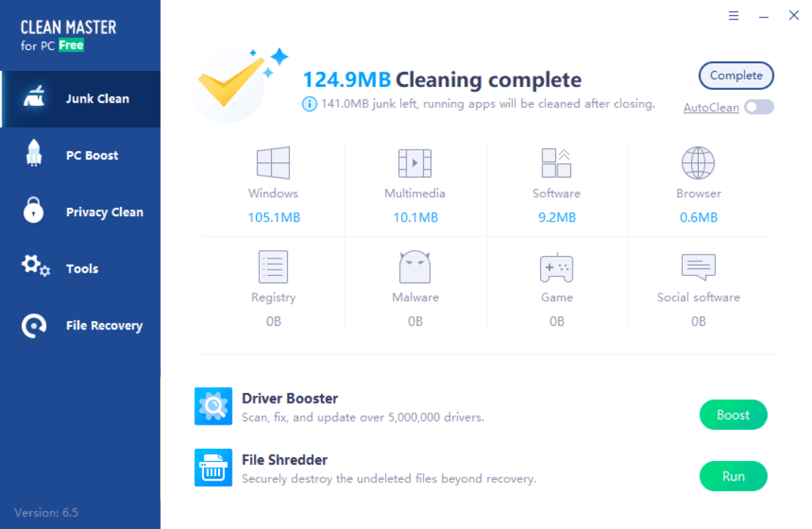Click the green Run button
Image resolution: width=812 pixels, height=529 pixels.
pyautogui.click(x=733, y=476)
